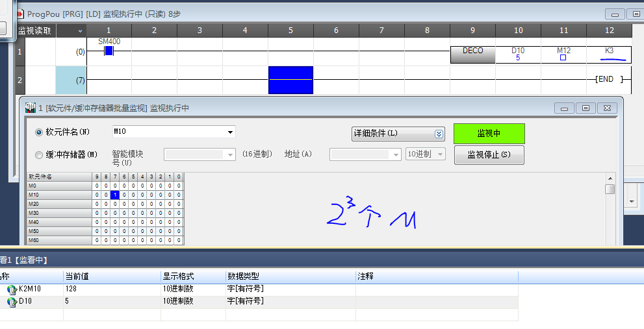Select the END instruction in row 2
The width and height of the screenshot is (644, 329).
605,79
